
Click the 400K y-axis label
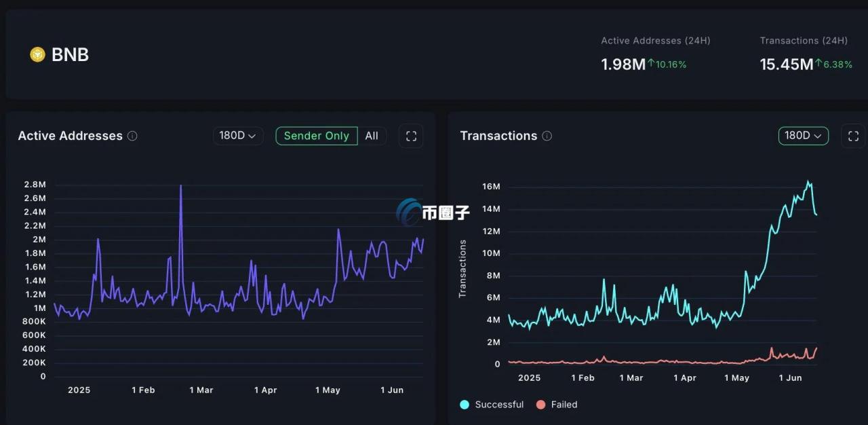pos(33,349)
